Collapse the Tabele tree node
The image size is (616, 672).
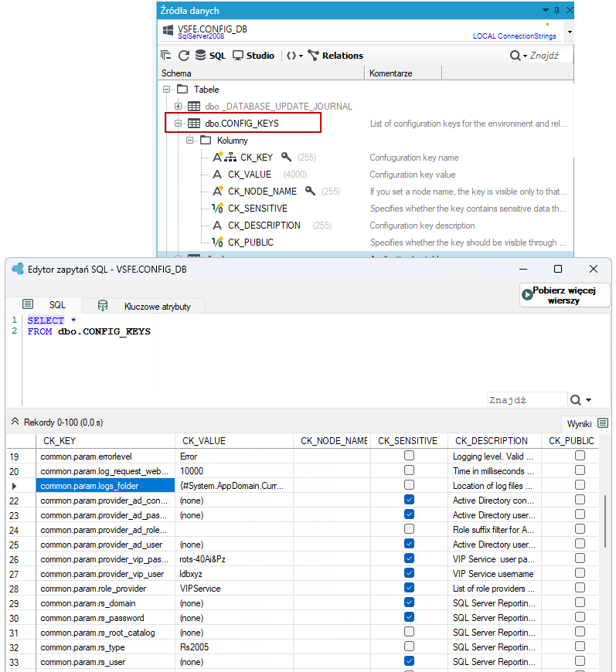(166, 90)
